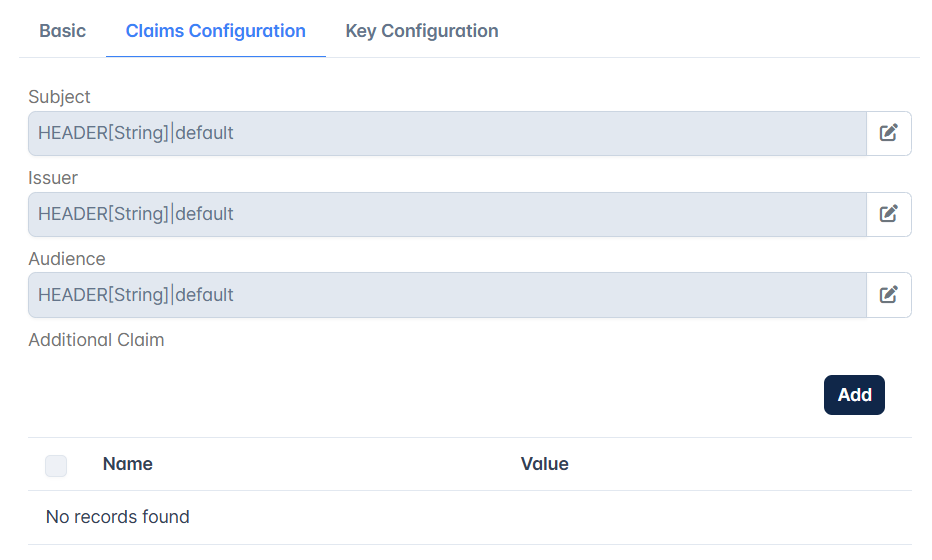The height and width of the screenshot is (560, 932).
Task: Select the Claims Configuration tab
Action: coord(216,31)
